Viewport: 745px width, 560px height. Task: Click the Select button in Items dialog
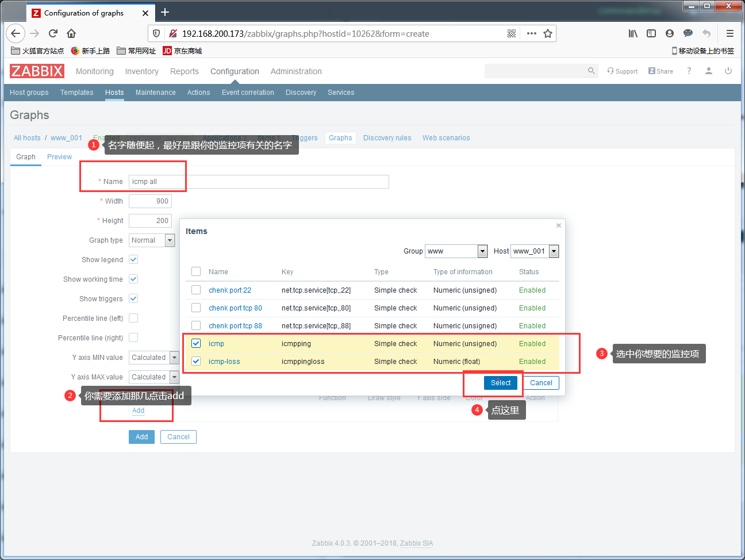(x=501, y=383)
